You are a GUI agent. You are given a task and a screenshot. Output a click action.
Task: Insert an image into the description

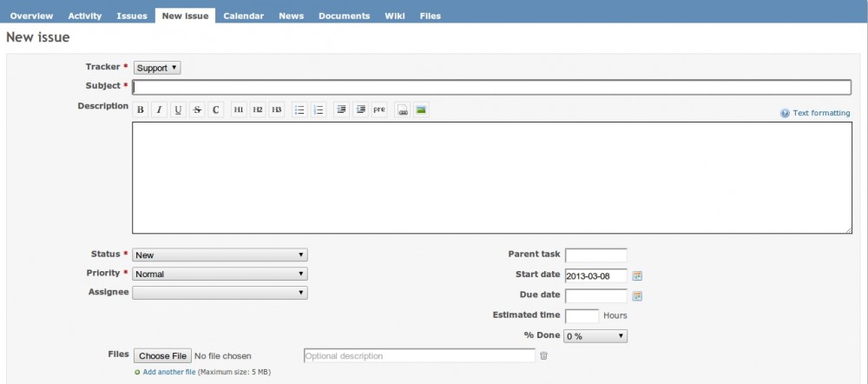click(421, 110)
